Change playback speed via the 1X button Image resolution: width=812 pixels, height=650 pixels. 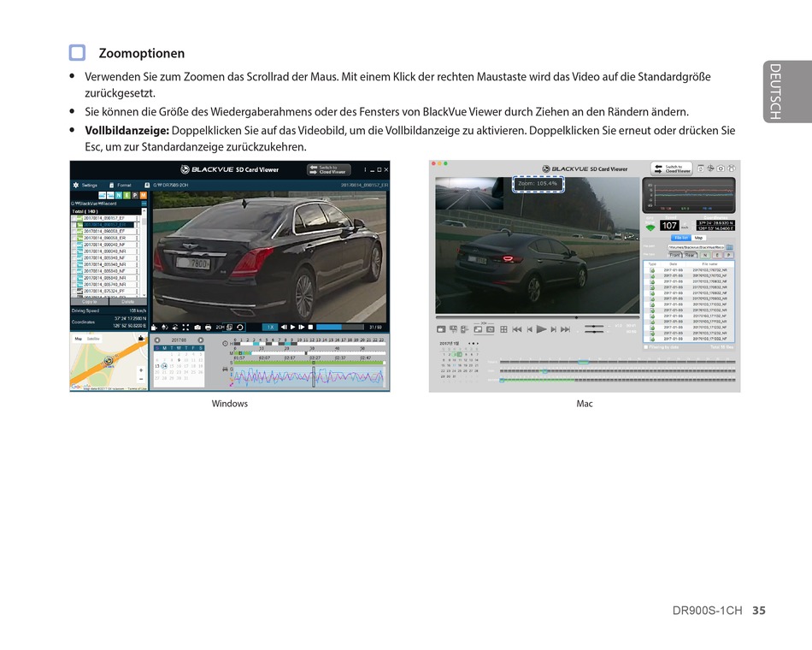[270, 327]
